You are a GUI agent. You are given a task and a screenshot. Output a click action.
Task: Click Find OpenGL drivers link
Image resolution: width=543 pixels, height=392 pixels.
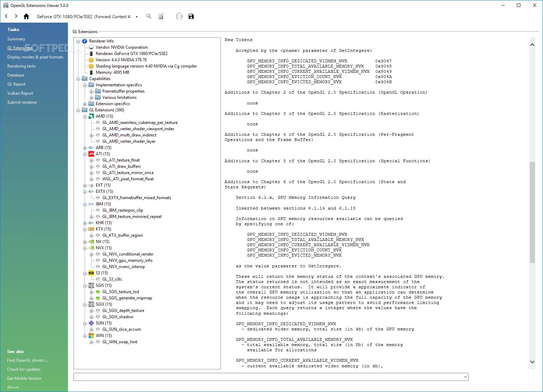(x=28, y=360)
